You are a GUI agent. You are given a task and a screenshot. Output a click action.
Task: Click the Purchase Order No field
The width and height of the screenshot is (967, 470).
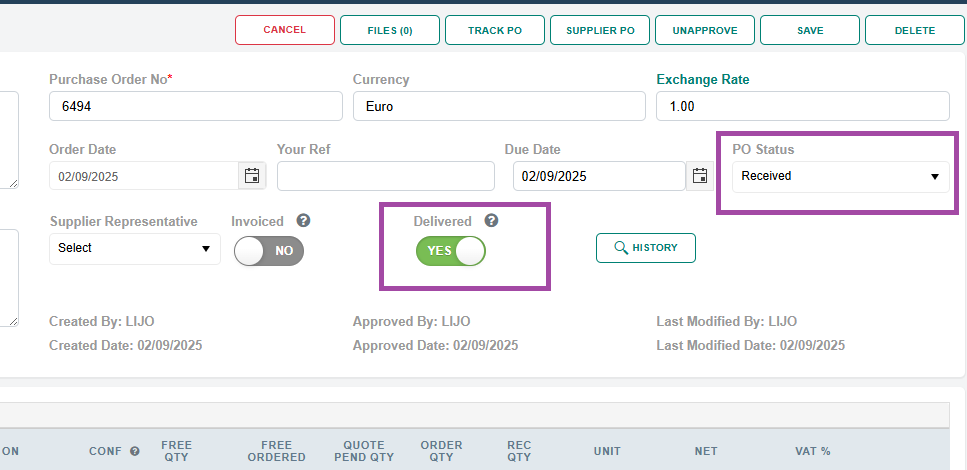point(195,106)
